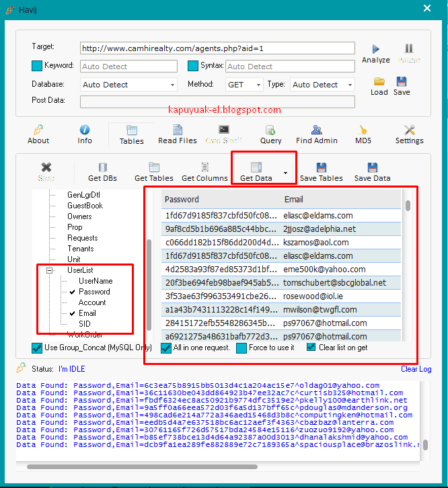Select the UserName column
Screen dimensions: 448x488
click(96, 281)
